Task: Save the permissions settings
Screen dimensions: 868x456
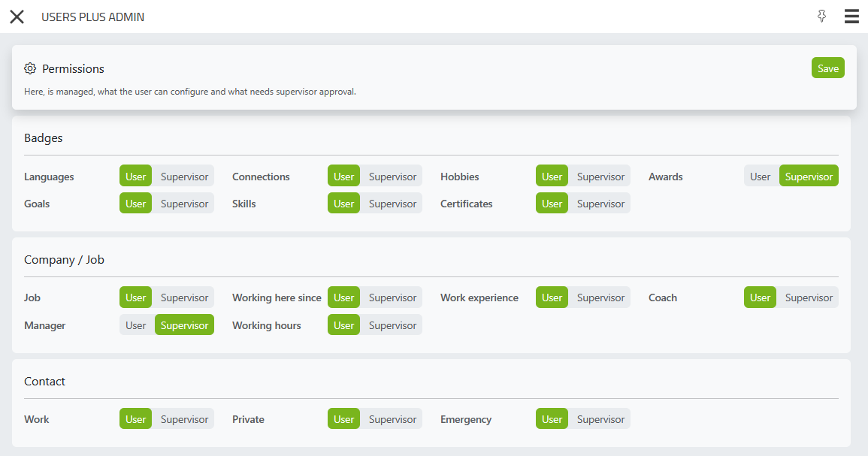Action: pyautogui.click(x=827, y=68)
